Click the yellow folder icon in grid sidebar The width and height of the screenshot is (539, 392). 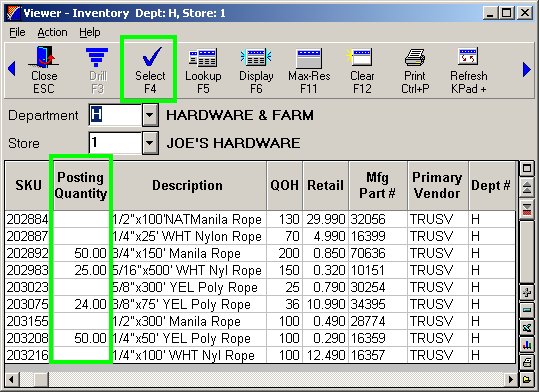(527, 379)
